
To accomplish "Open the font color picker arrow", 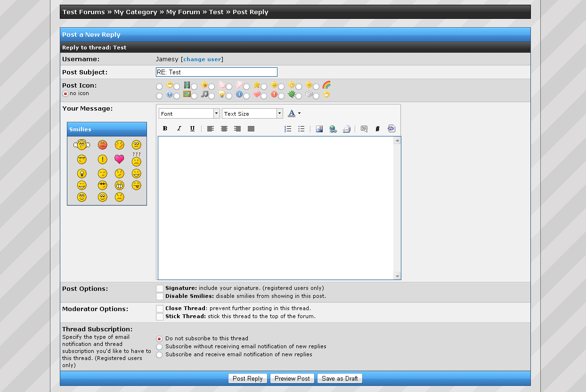I will click(299, 113).
